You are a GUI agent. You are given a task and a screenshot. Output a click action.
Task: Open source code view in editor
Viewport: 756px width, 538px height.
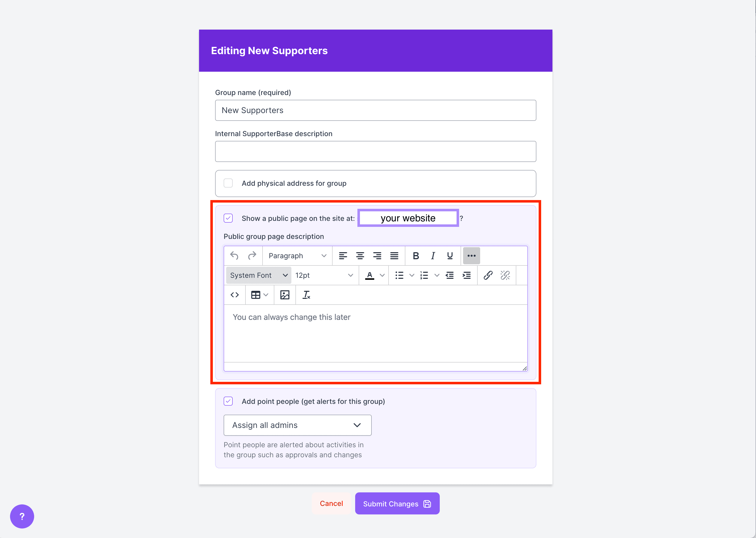tap(235, 295)
